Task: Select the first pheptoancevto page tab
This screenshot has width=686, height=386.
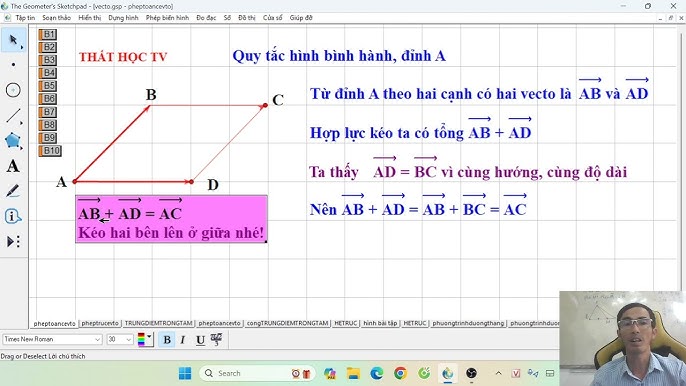Action: click(x=54, y=323)
